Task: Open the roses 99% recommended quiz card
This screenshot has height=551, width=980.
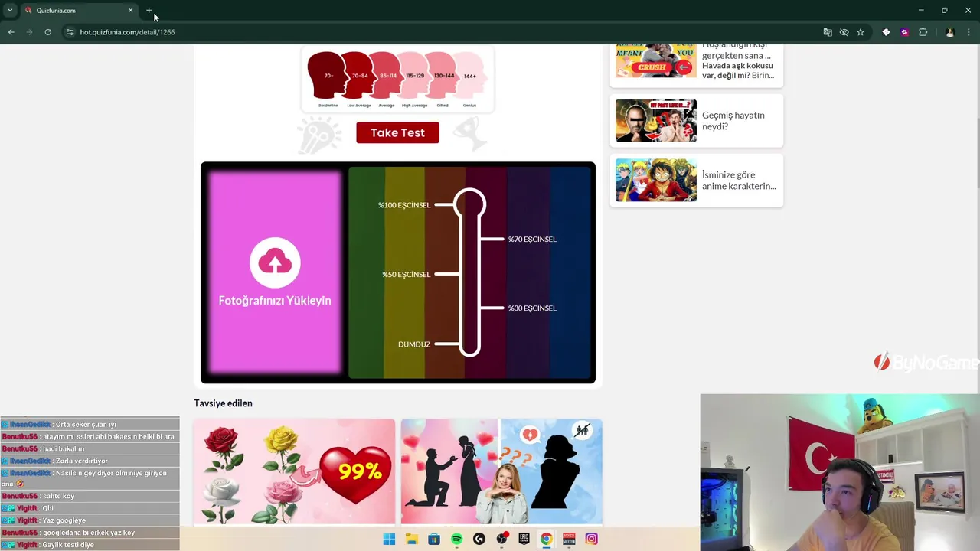Action: (x=295, y=471)
